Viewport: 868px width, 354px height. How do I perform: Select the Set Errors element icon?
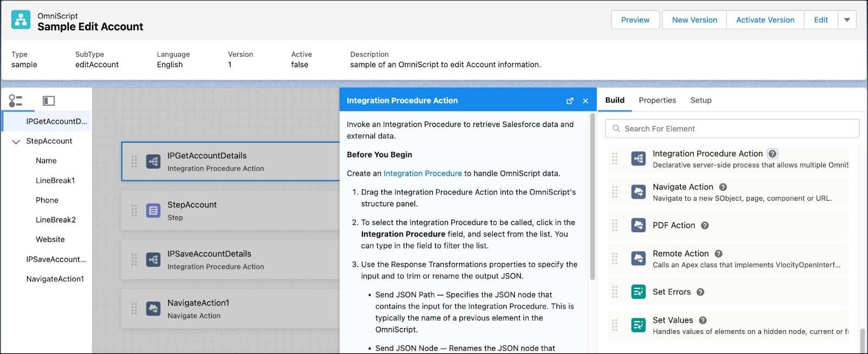(x=637, y=292)
